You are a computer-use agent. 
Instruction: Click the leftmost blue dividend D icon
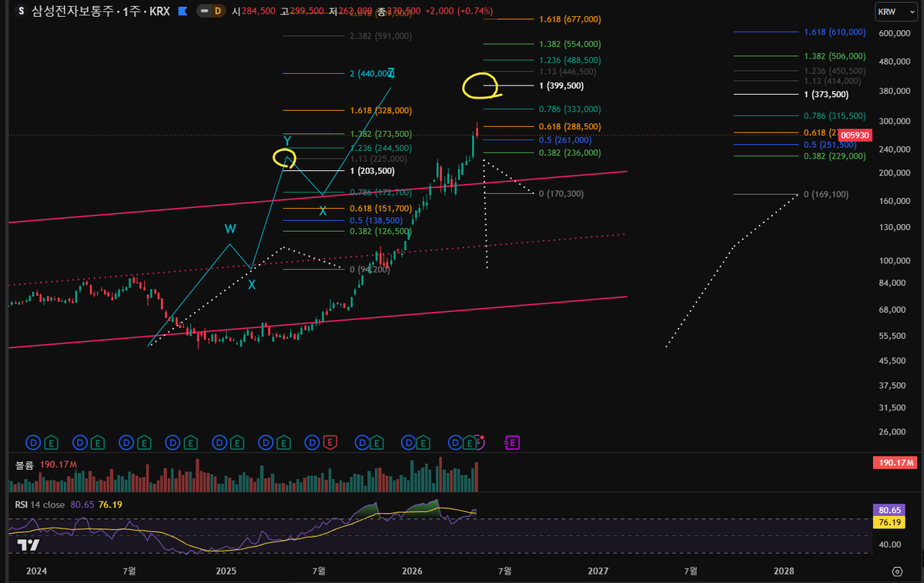(x=33, y=442)
